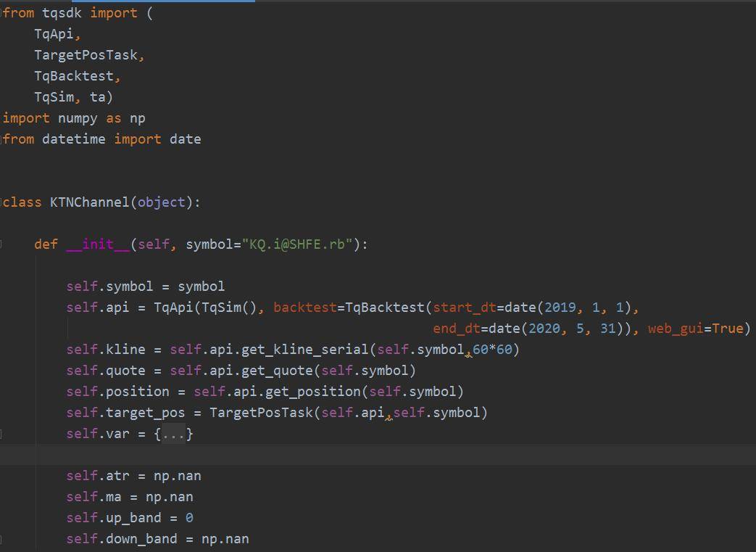Screen dimensions: 756x552
Task: Click self.down_band attribute
Action: pos(122,539)
